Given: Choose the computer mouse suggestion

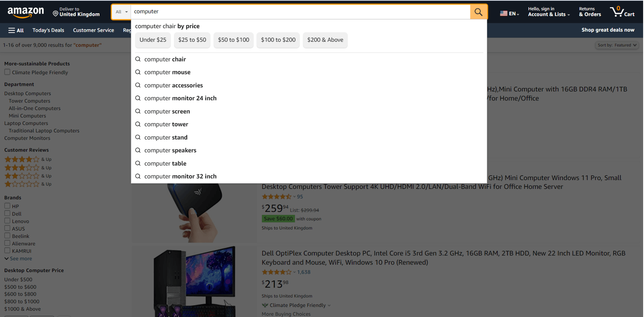Looking at the screenshot, I should (167, 72).
